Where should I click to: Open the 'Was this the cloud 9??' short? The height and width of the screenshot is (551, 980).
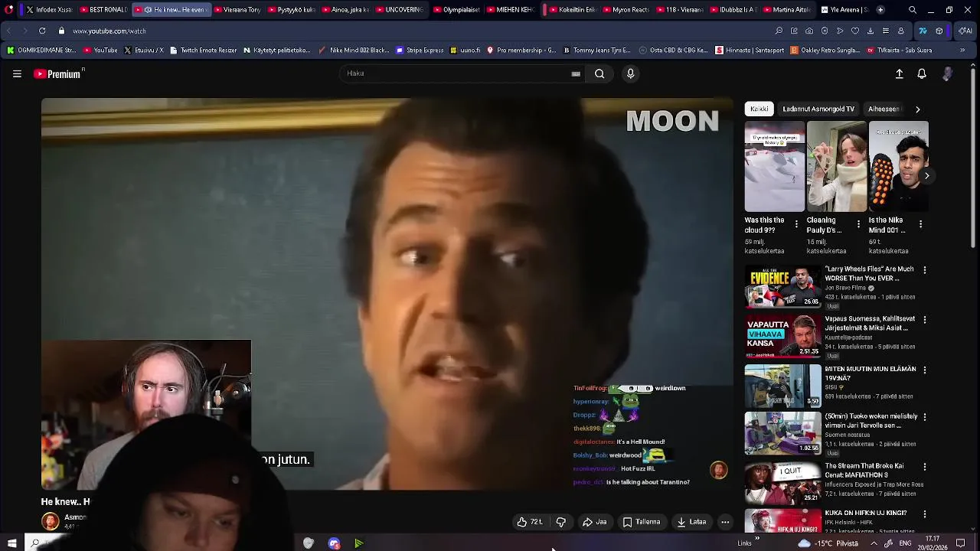774,166
